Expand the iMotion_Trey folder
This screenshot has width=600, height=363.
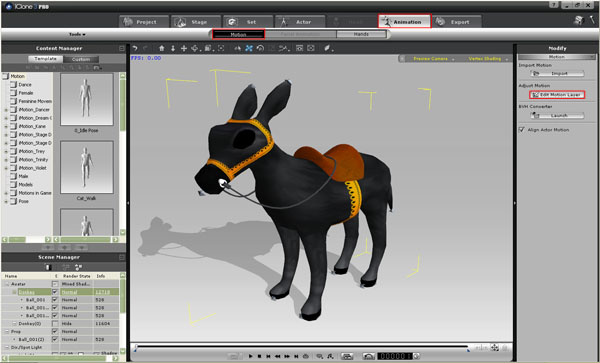point(6,151)
